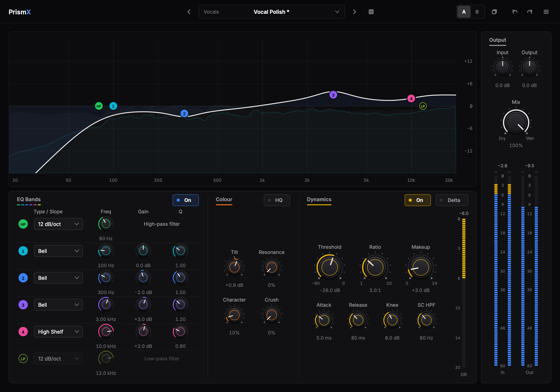The width and height of the screenshot is (560, 392).
Task: Click the PrismX logo
Action: [x=20, y=12]
